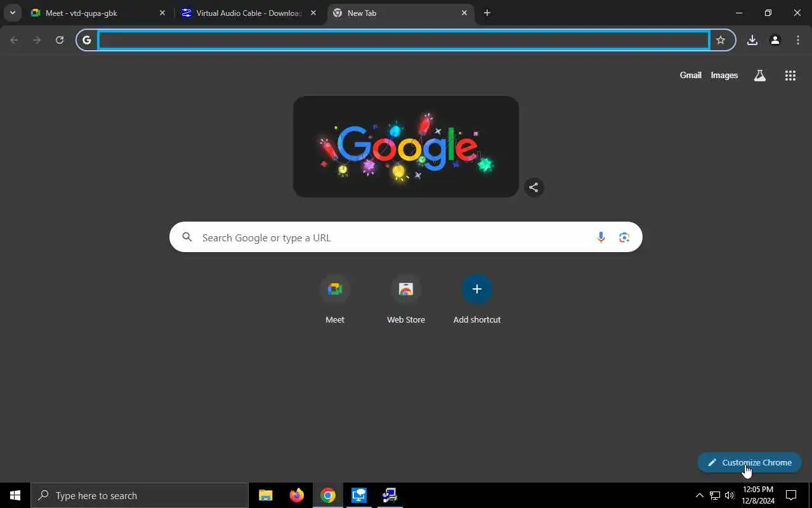Click the magnifier icon in search box
This screenshot has width=812, height=508.
pyautogui.click(x=187, y=237)
